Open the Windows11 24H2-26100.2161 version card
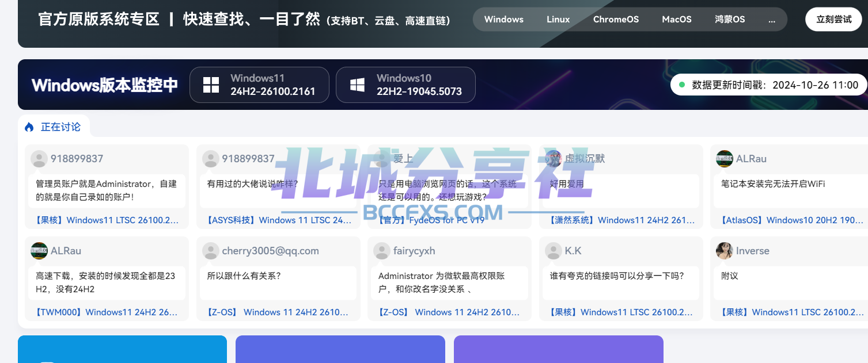 pos(259,85)
